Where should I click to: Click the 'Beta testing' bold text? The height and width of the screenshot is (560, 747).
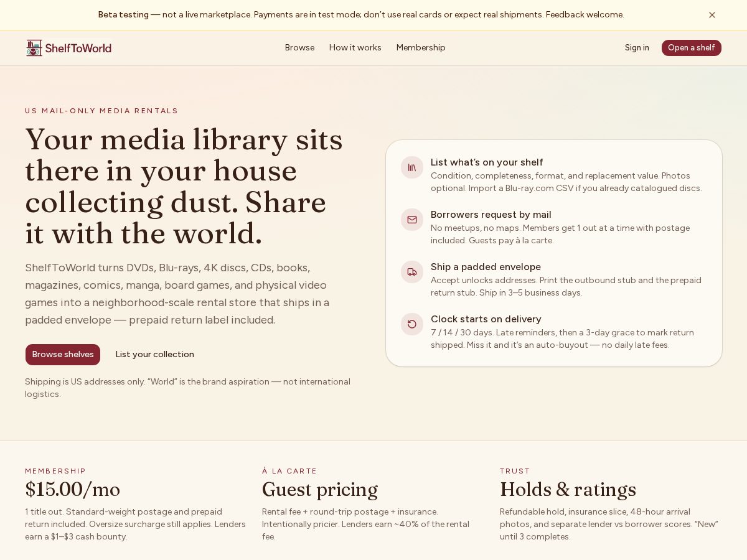[x=123, y=14]
